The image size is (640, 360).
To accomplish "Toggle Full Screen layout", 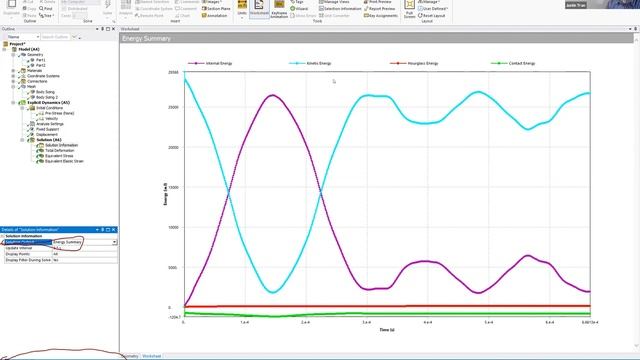I will tap(409, 9).
